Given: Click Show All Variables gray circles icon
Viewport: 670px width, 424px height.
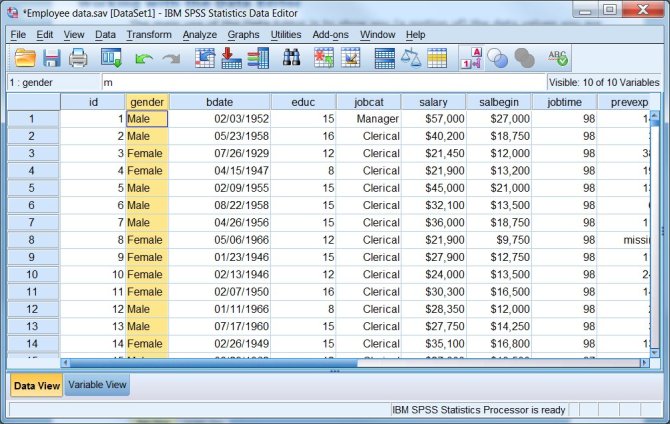Looking at the screenshot, I should (x=524, y=58).
